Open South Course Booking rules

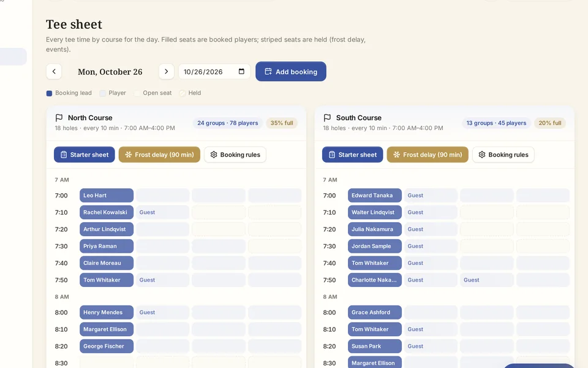[x=503, y=155]
